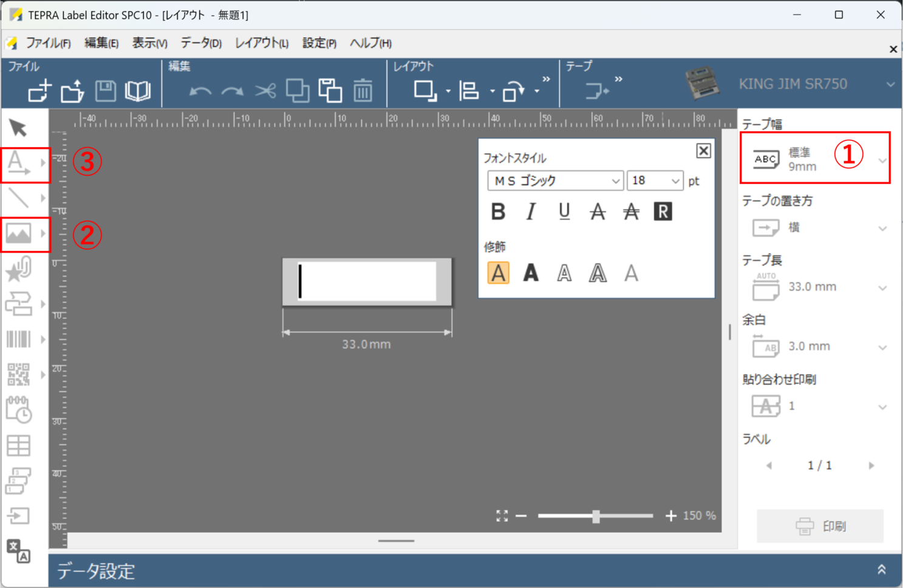The width and height of the screenshot is (911, 588).
Task: Select the table tool
Action: point(18,445)
